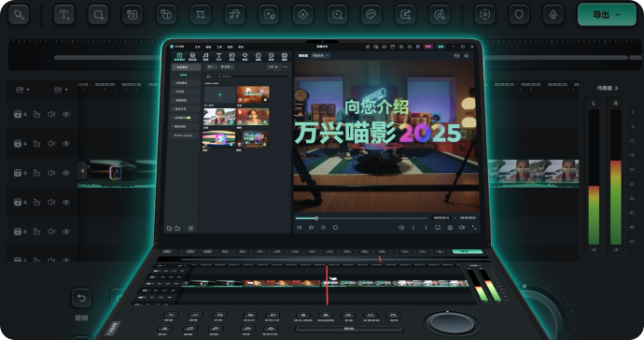Pick the rounded rectangle shape tool
644x340 pixels.
[98, 15]
